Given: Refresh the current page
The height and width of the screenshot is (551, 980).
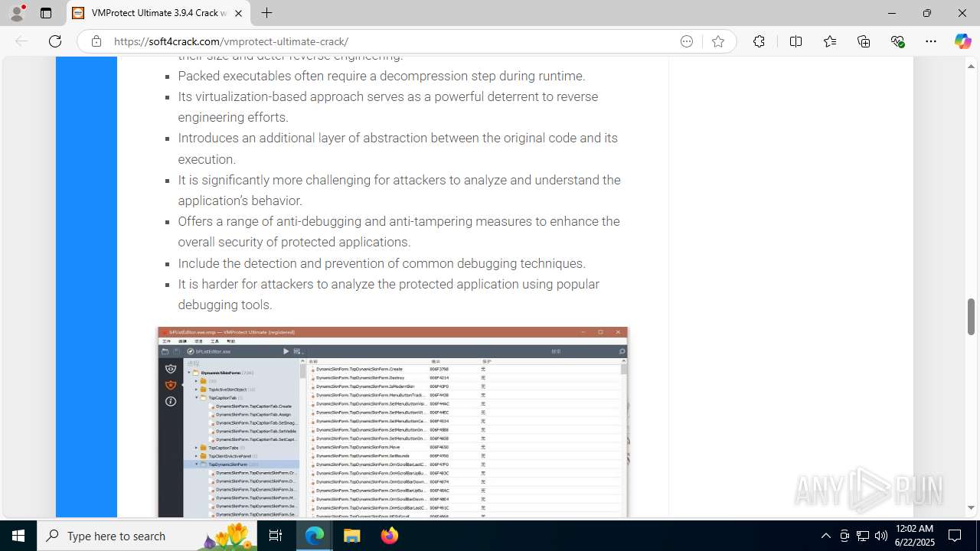Looking at the screenshot, I should point(55,41).
